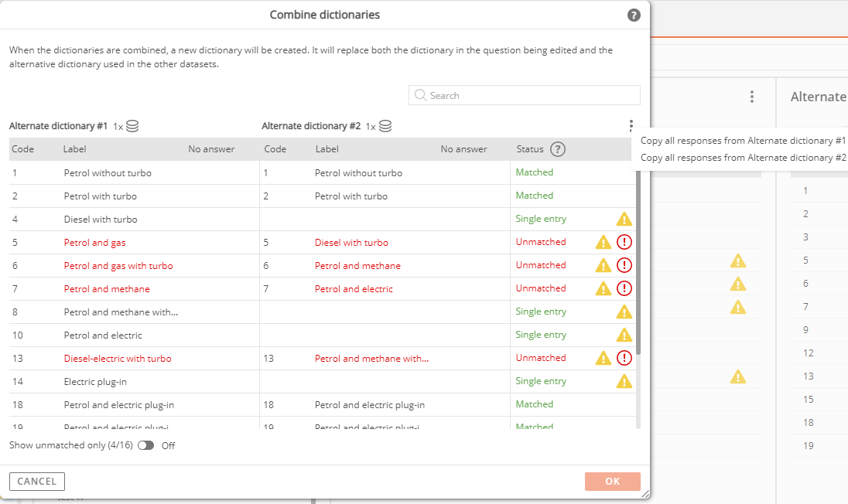Choose Copy all responses from Alternate dictionary #2
The height and width of the screenshot is (504, 848).
[x=743, y=158]
